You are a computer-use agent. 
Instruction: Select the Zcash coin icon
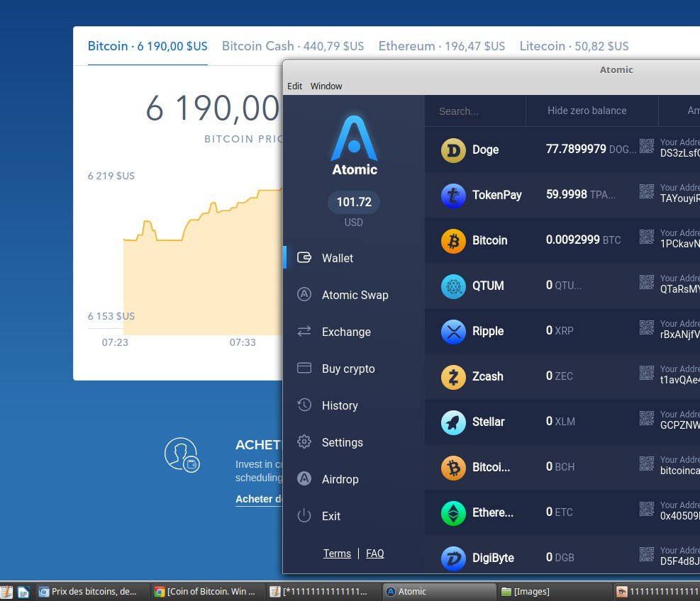click(x=453, y=377)
